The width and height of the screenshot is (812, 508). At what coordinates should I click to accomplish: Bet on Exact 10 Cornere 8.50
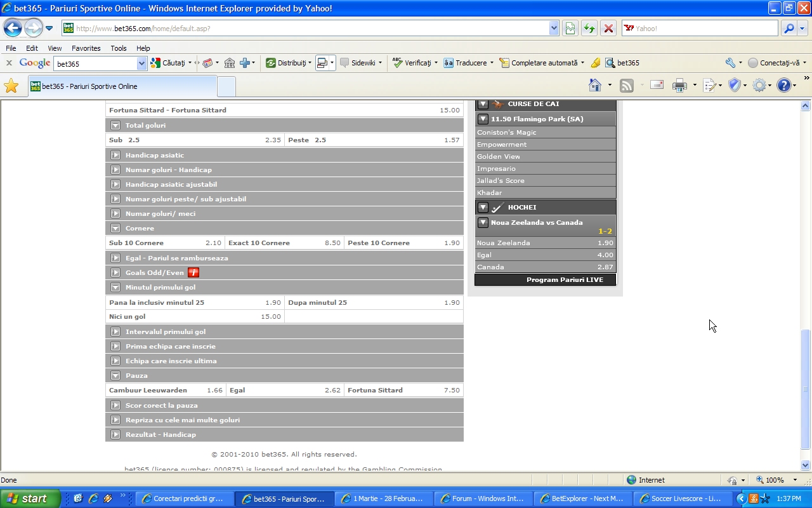point(284,243)
